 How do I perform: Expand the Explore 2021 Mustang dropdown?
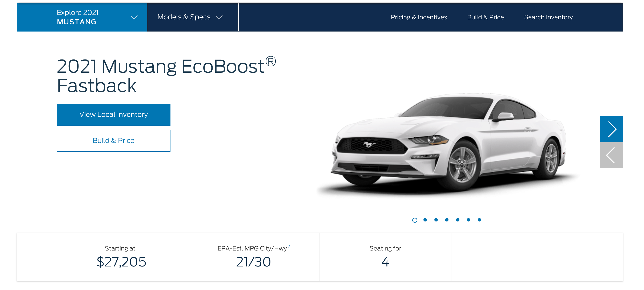click(81, 17)
